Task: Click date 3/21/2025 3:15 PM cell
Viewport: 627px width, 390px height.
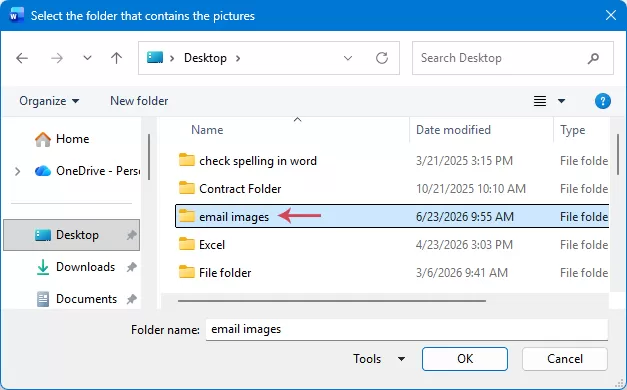Action: pos(464,161)
